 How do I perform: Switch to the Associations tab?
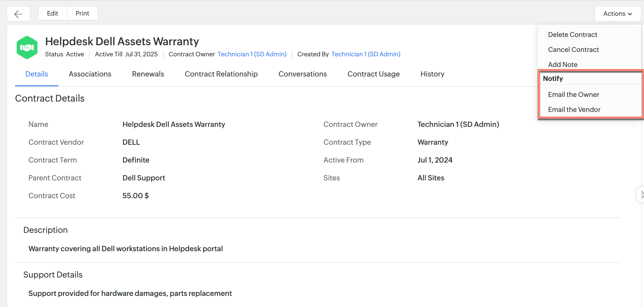point(90,74)
